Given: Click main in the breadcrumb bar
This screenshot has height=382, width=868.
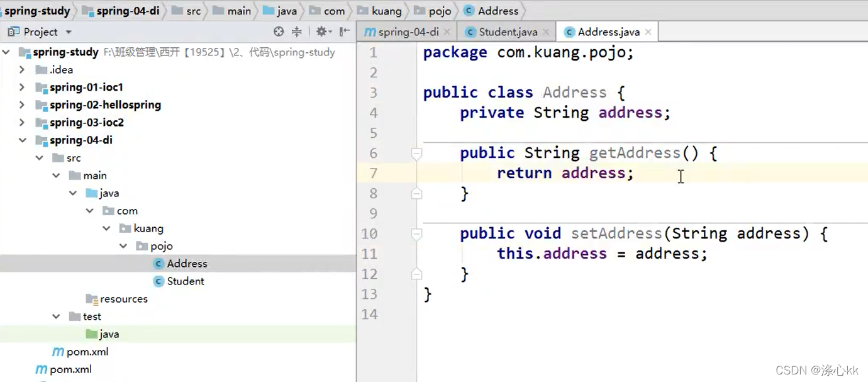Looking at the screenshot, I should coord(232,11).
